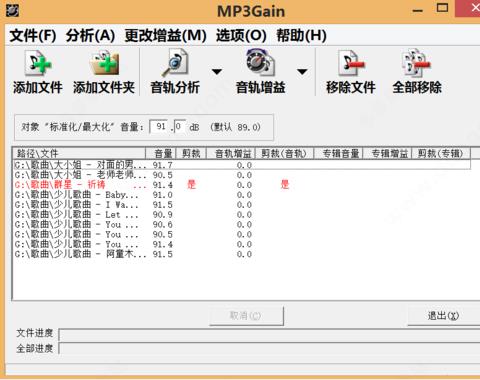The image size is (480, 380).
Task: Click the 取消(C) cancel button
Action: click(246, 315)
